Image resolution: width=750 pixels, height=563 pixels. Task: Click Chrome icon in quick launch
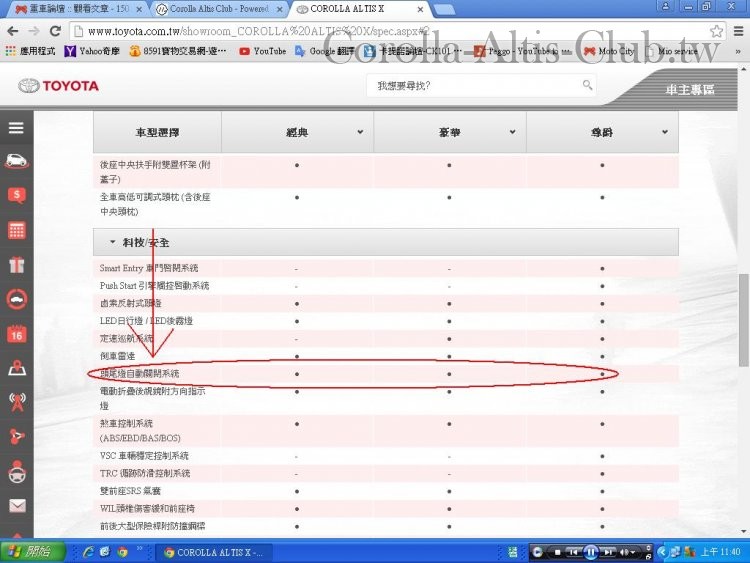tap(122, 552)
